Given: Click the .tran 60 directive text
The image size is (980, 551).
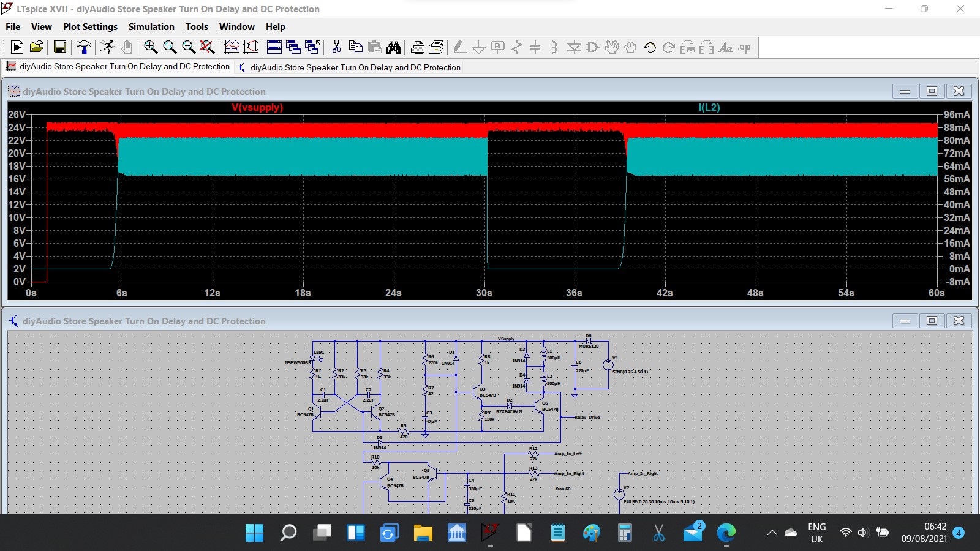Looking at the screenshot, I should click(x=562, y=489).
